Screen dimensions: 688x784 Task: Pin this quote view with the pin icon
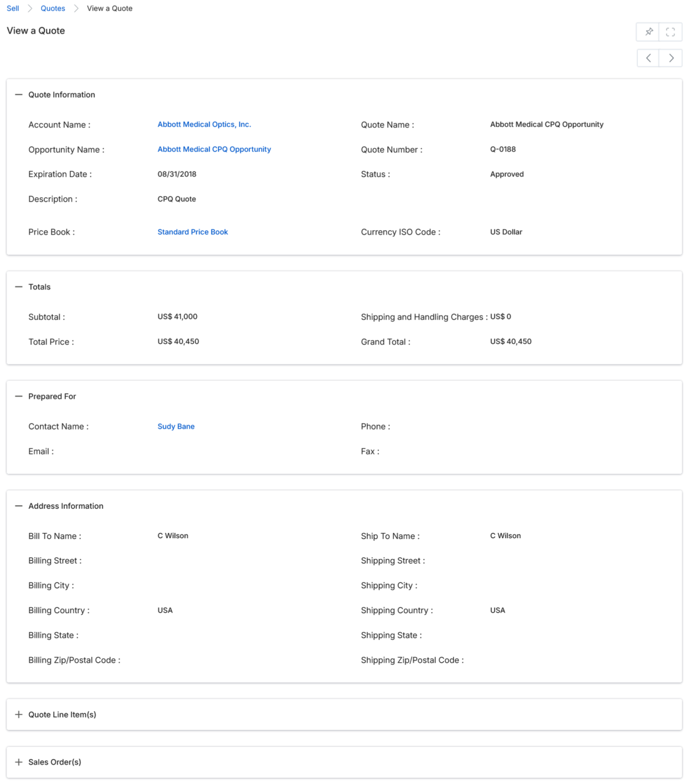coord(648,32)
